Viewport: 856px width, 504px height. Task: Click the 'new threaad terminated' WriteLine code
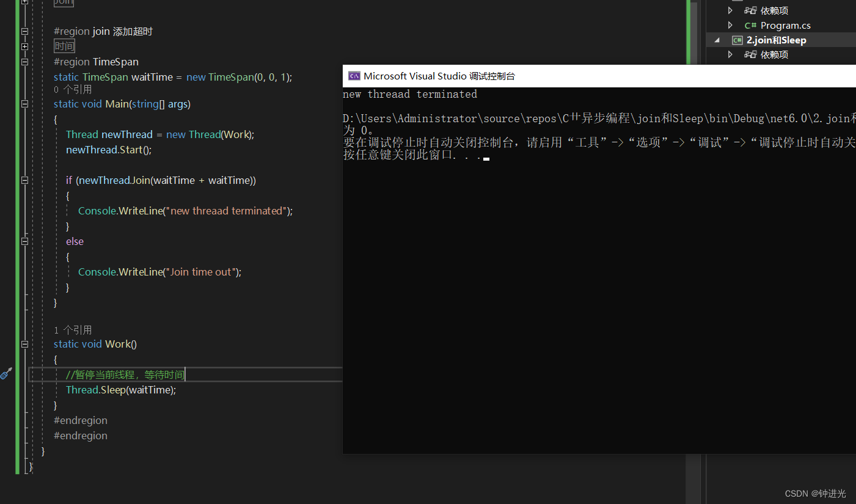click(186, 211)
